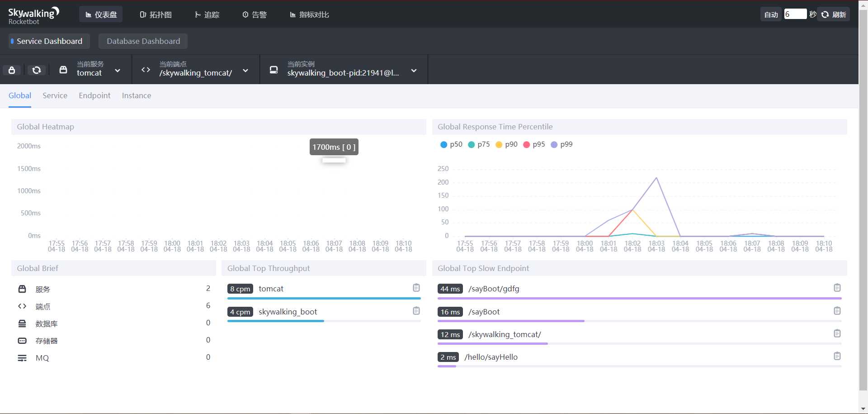Image resolution: width=868 pixels, height=414 pixels.
Task: Copy the tomcat throughput entry name
Action: (x=416, y=288)
